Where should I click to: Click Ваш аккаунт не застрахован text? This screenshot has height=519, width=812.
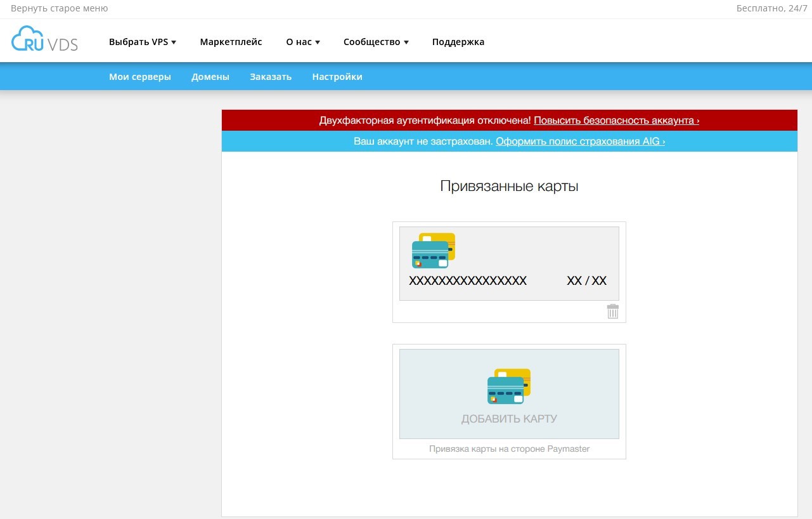click(423, 141)
